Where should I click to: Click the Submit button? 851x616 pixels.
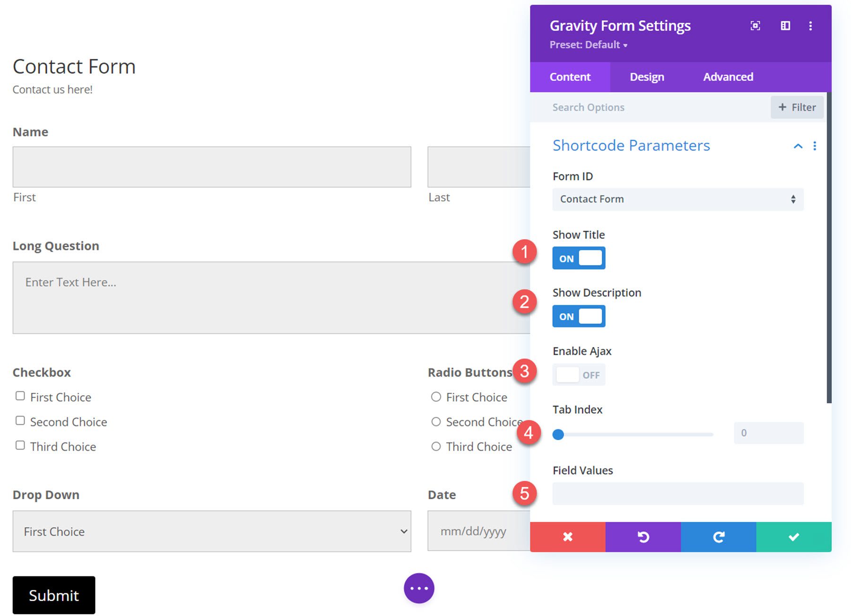[53, 595]
